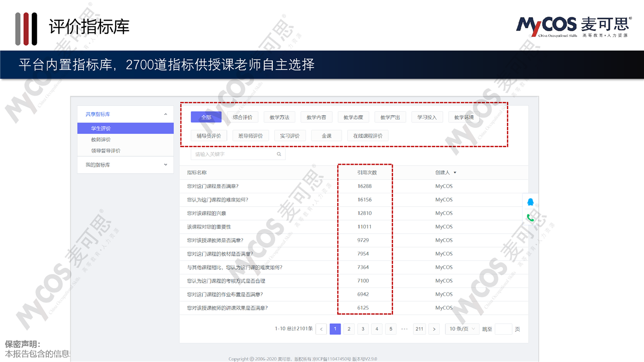
Task: Click sort arrow beside 创建人 column
Action: point(455,173)
